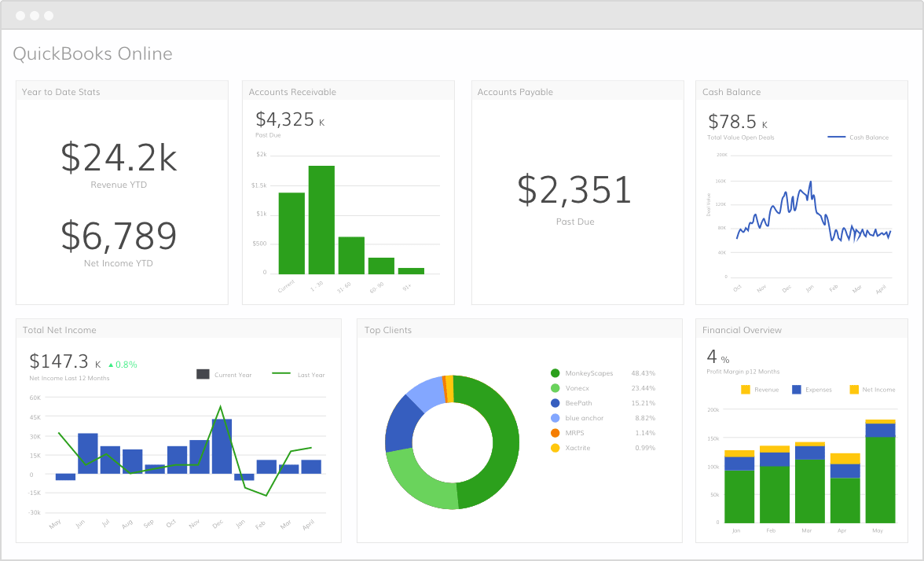Click the Current Year legend square
The image size is (924, 561).
tap(202, 374)
